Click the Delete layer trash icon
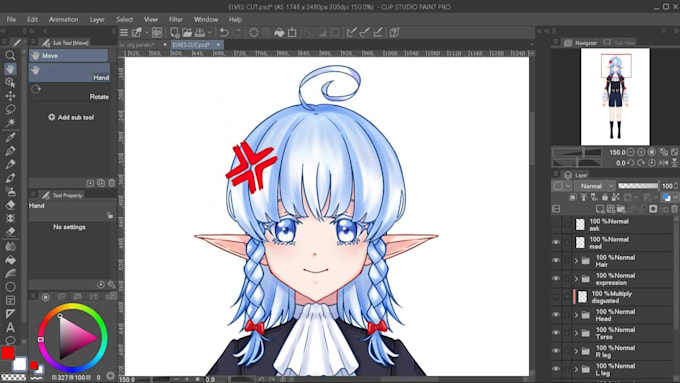This screenshot has height=383, width=680. click(x=674, y=209)
